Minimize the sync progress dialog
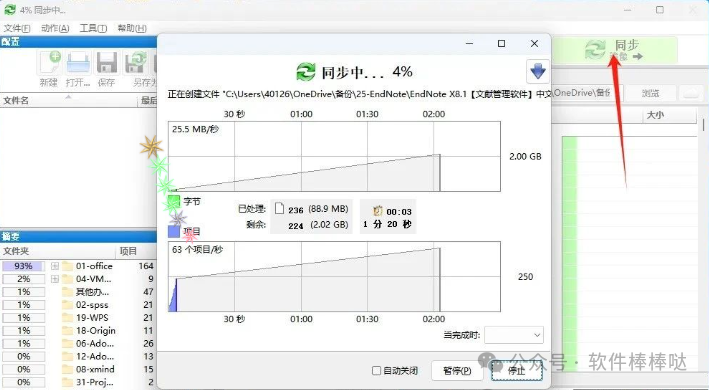Viewport: 709px width, 390px height. pos(469,43)
